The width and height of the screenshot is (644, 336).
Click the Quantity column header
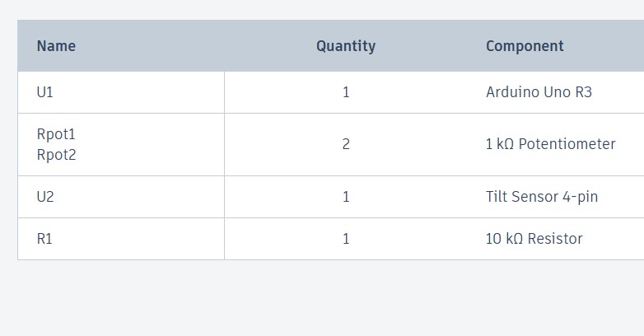point(346,45)
